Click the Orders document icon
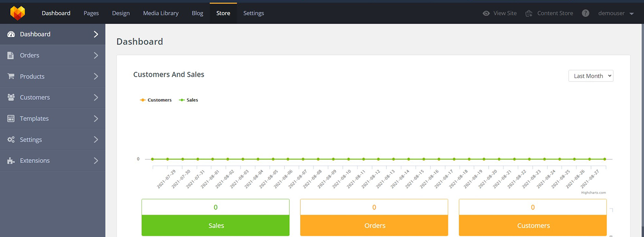The image size is (644, 237). 11,55
